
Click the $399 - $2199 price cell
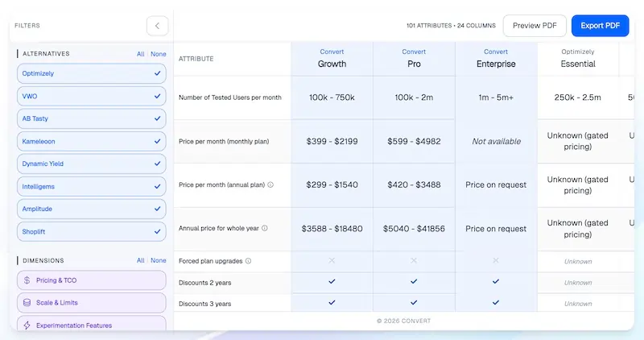coord(332,142)
